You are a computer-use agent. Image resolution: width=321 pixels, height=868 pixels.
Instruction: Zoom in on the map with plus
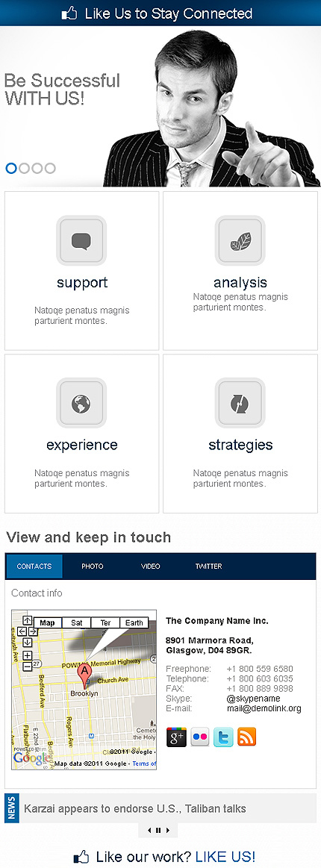28,655
